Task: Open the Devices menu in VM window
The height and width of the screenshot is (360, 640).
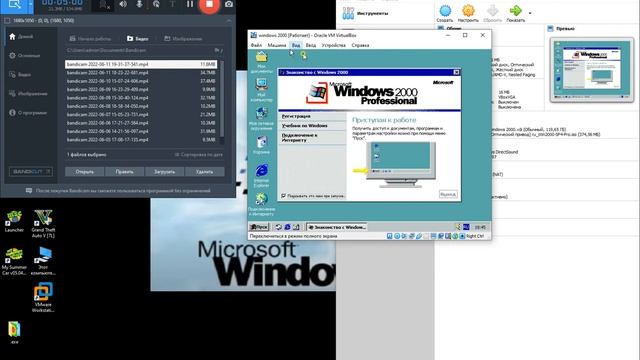Action: [333, 45]
